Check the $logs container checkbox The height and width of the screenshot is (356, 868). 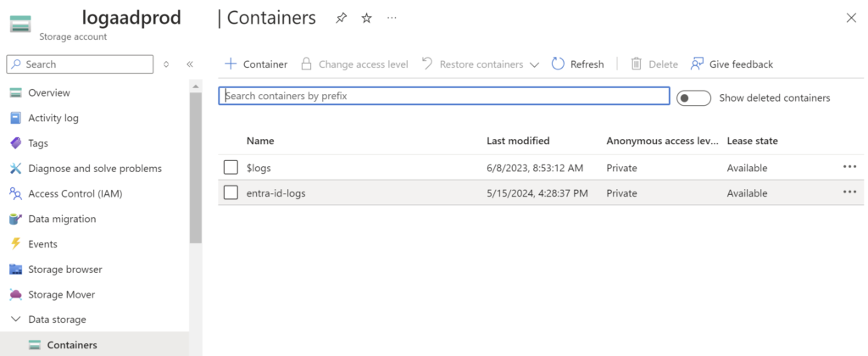(x=231, y=167)
